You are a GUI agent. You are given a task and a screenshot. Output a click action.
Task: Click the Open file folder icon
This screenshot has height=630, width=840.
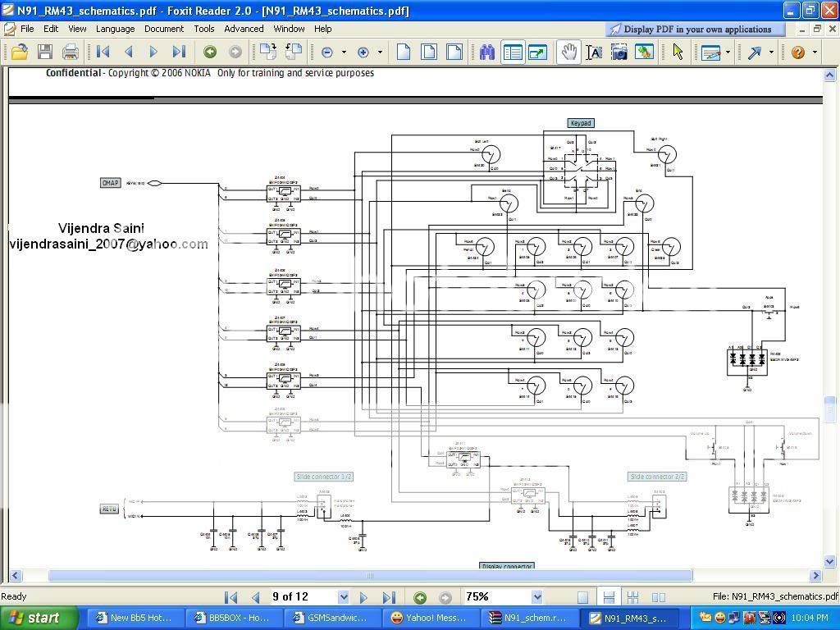coord(20,52)
